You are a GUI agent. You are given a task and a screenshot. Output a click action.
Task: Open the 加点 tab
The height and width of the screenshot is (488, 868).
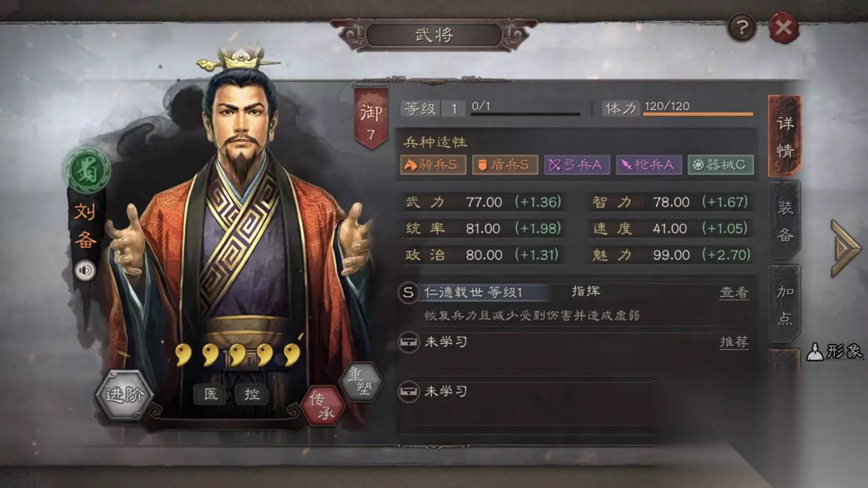[x=785, y=305]
